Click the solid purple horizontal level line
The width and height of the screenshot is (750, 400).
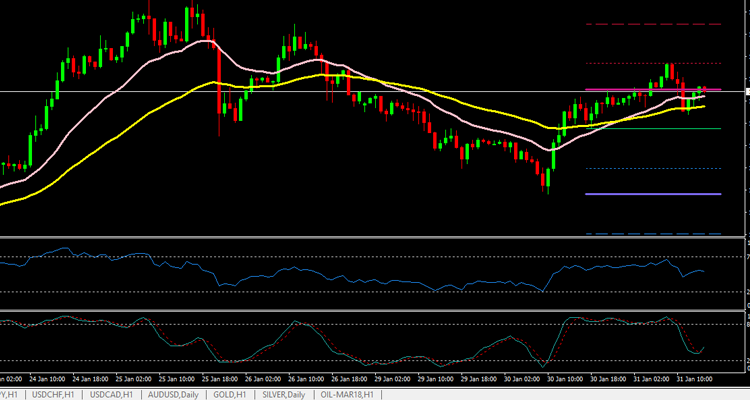[x=650, y=194]
